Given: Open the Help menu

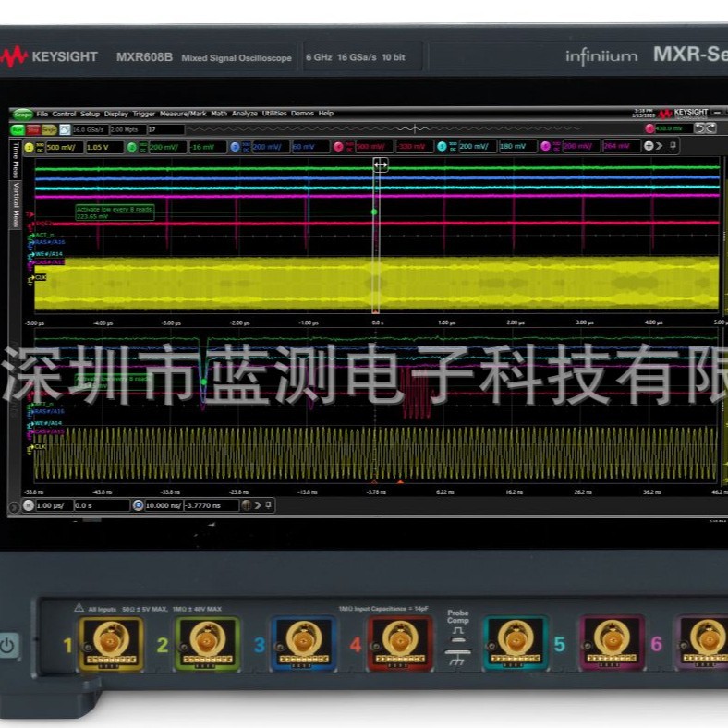Looking at the screenshot, I should point(326,114).
